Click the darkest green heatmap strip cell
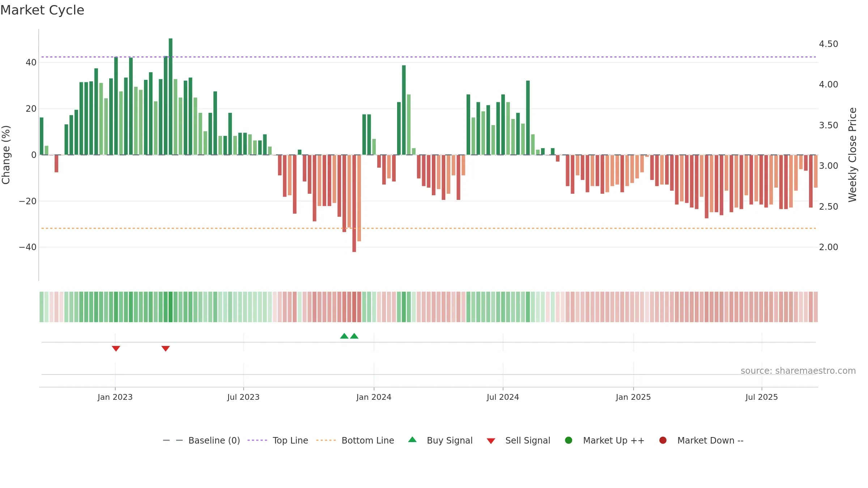868x488 pixels. coord(171,307)
